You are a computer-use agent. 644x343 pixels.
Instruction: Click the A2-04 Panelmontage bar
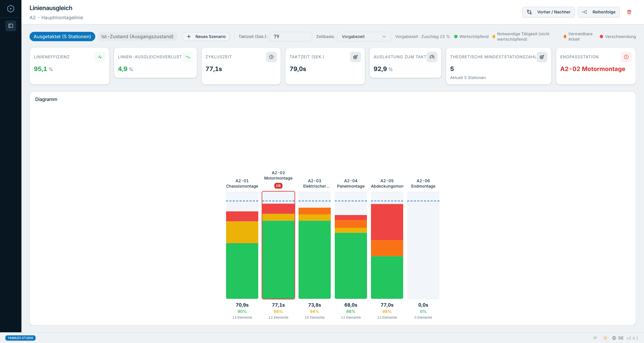(351, 245)
